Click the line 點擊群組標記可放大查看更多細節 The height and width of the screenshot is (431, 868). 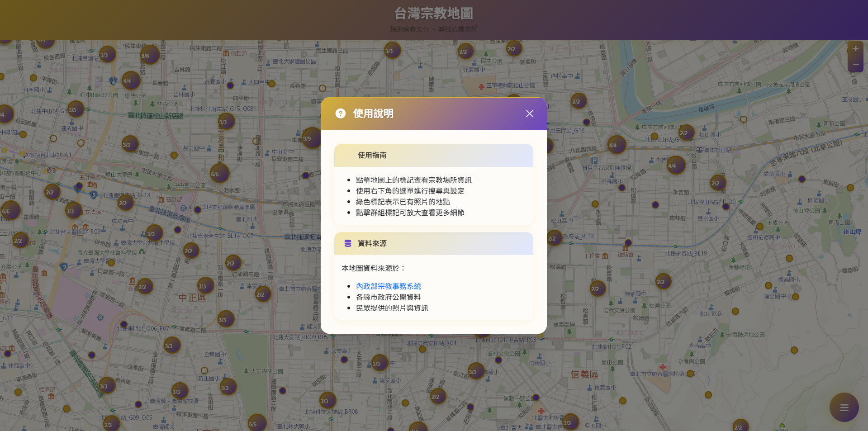[x=410, y=213]
